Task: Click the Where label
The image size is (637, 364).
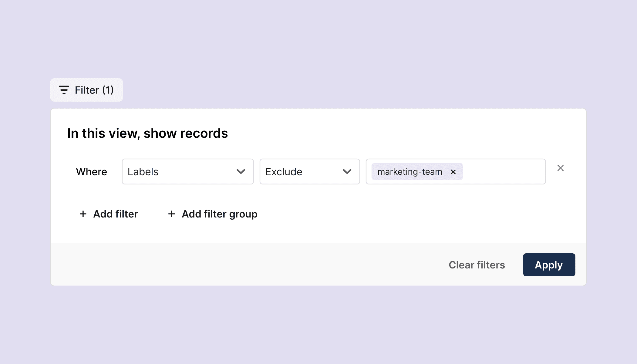Action: click(91, 172)
